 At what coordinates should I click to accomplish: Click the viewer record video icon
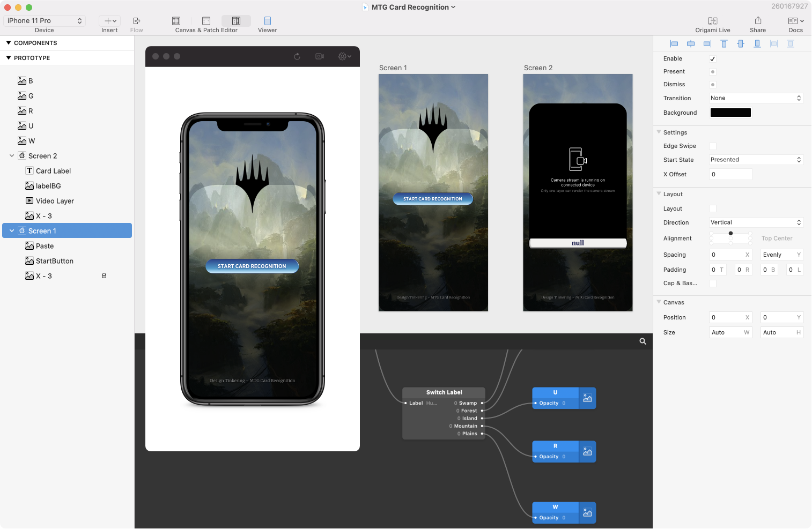[320, 56]
